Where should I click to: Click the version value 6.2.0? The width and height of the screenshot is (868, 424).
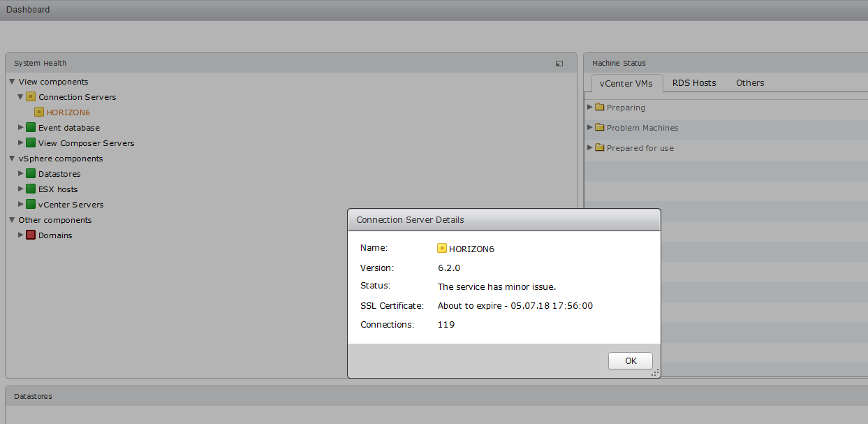coord(449,268)
